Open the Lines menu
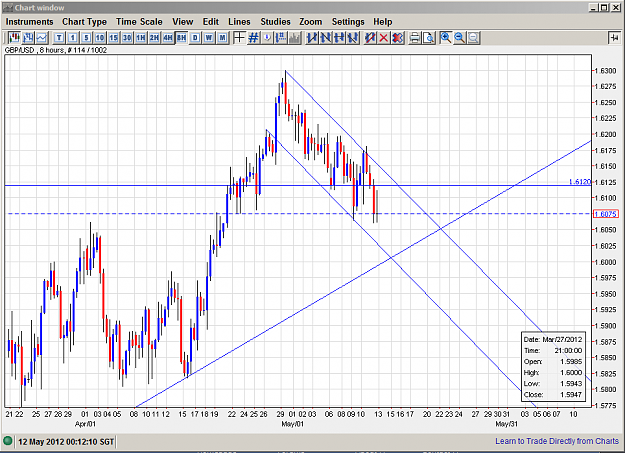625x453 pixels. 239,22
